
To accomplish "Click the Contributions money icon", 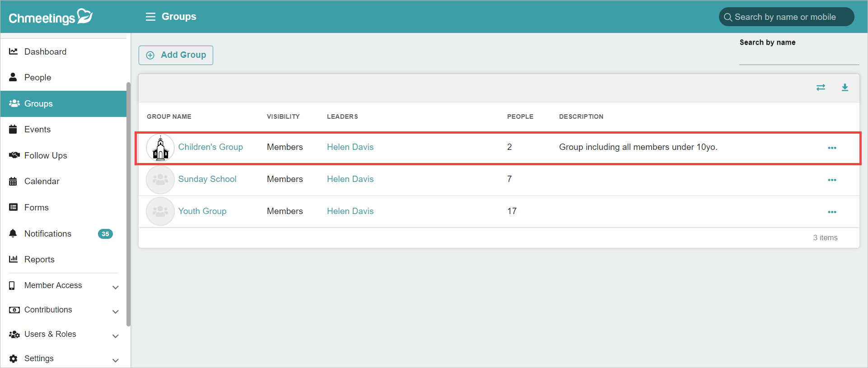I will pos(14,310).
